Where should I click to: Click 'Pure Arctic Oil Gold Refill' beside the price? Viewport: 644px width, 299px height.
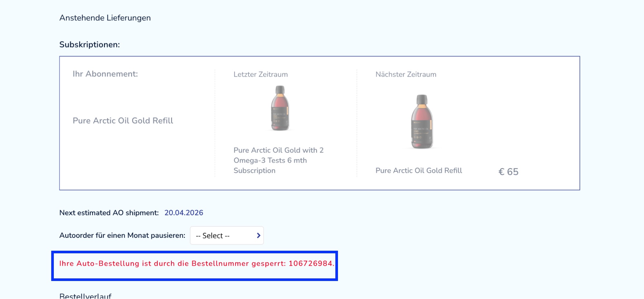pyautogui.click(x=419, y=171)
